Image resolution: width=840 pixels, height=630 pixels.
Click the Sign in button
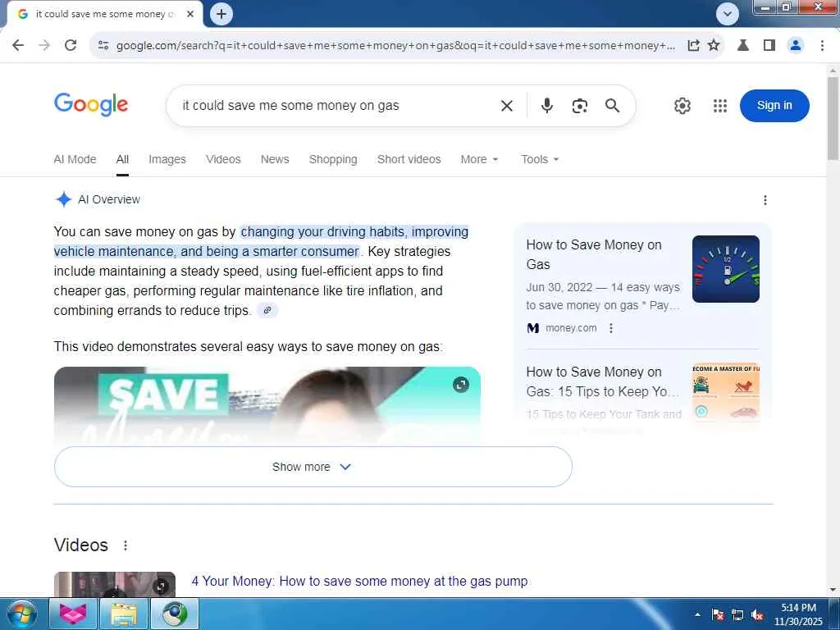click(774, 106)
